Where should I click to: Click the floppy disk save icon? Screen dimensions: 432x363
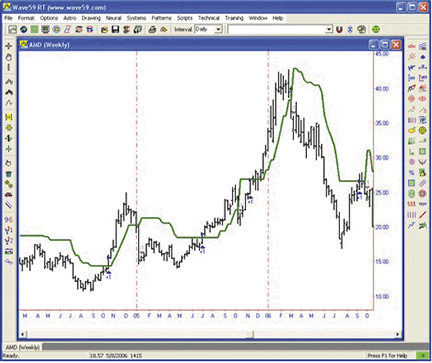[x=115, y=30]
